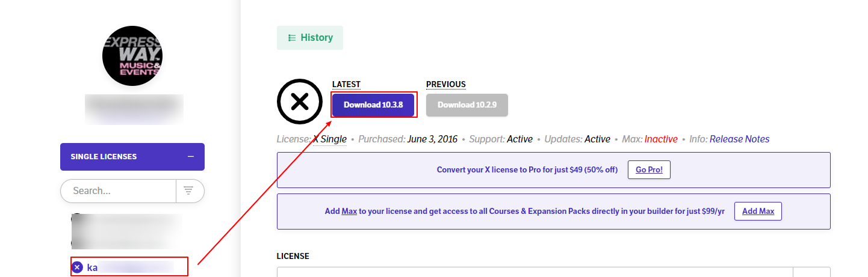The height and width of the screenshot is (277, 868).
Task: Click the X Single license type link
Action: [x=330, y=139]
